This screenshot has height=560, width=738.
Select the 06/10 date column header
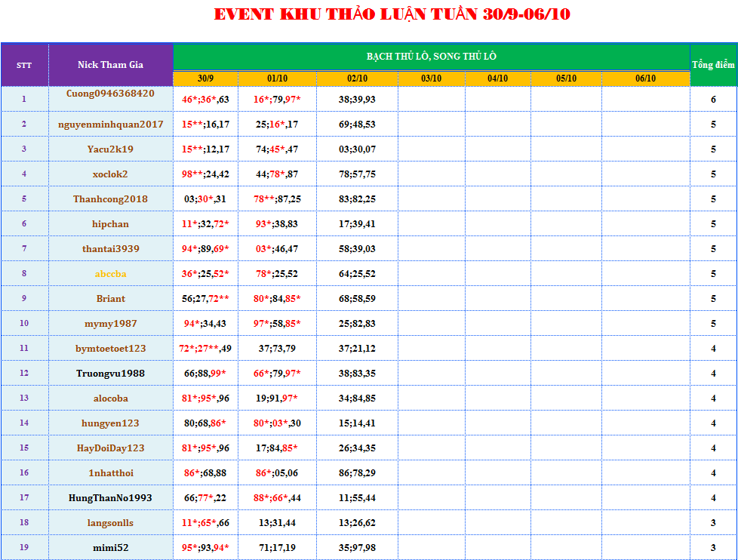click(x=645, y=78)
